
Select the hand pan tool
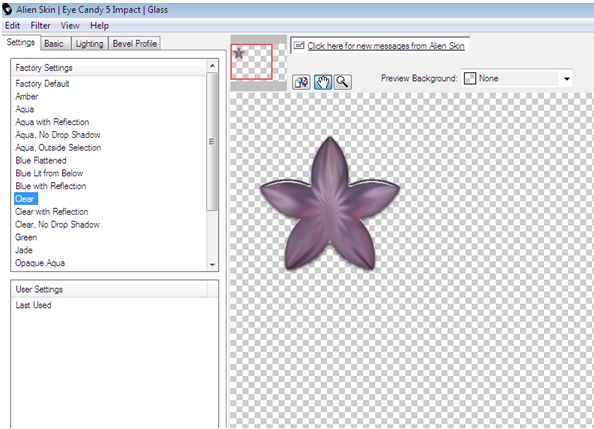[x=322, y=82]
